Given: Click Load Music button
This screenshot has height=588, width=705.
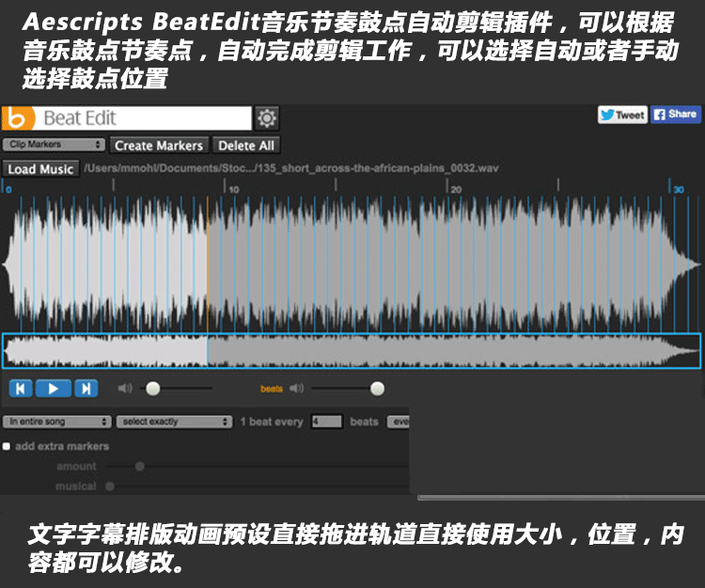Looking at the screenshot, I should [40, 169].
